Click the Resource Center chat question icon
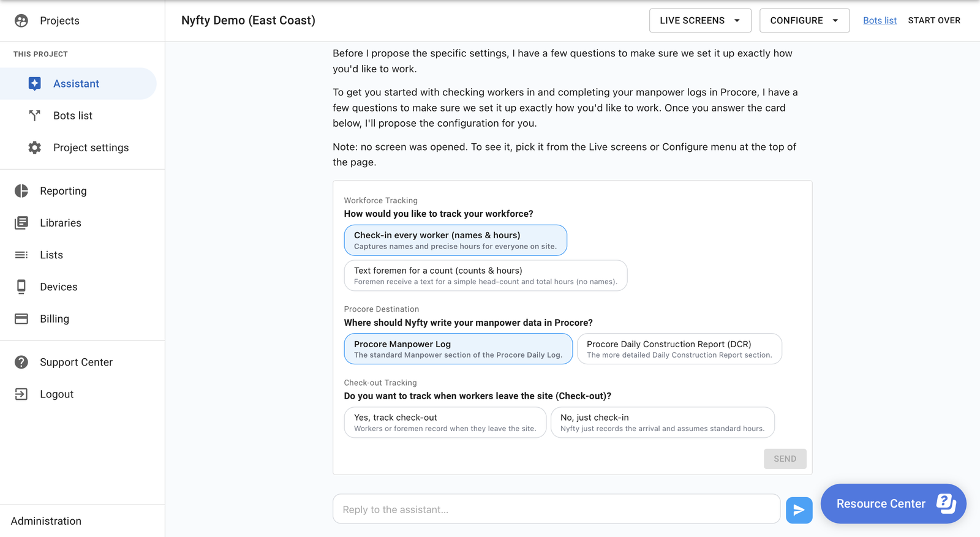This screenshot has height=537, width=980. point(946,503)
